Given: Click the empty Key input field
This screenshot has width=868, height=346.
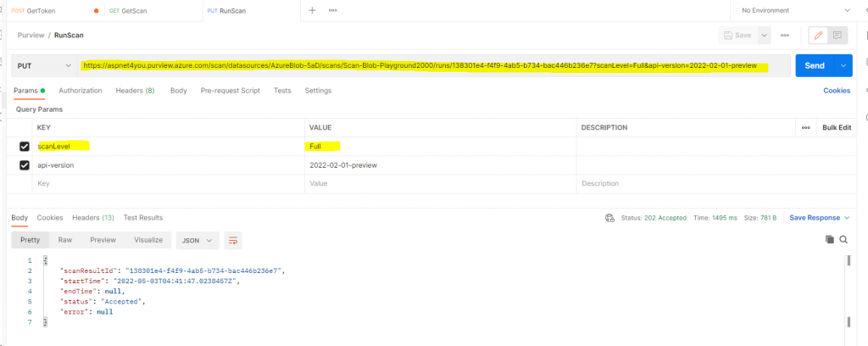Looking at the screenshot, I should pos(169,183).
